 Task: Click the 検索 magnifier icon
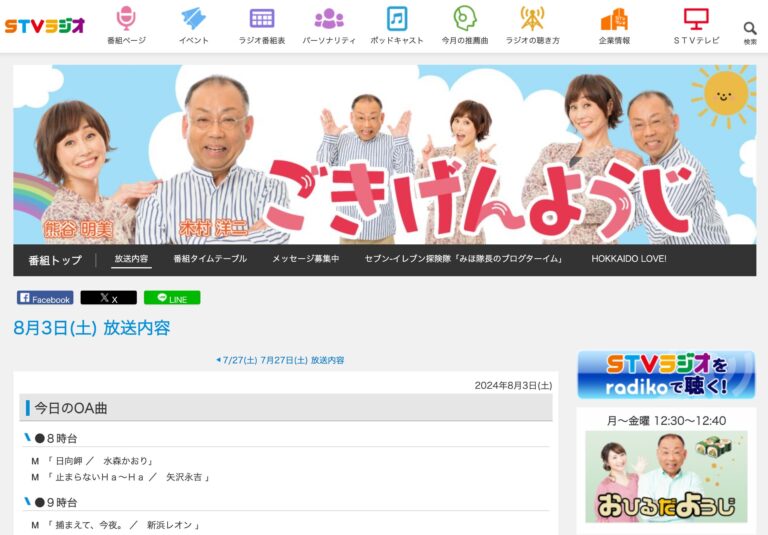tap(750, 29)
